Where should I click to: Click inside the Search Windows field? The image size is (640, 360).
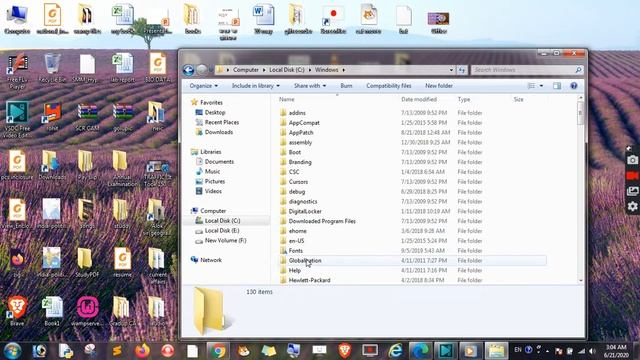point(527,70)
